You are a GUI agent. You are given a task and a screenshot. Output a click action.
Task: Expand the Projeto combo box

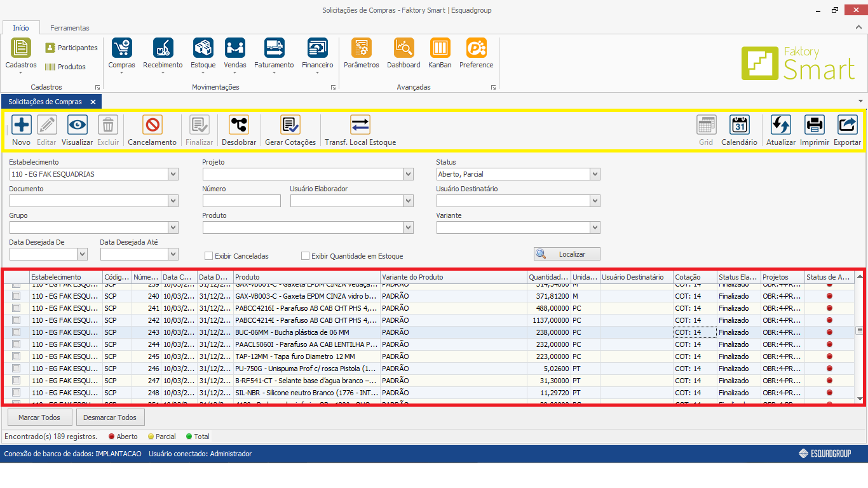pyautogui.click(x=408, y=174)
